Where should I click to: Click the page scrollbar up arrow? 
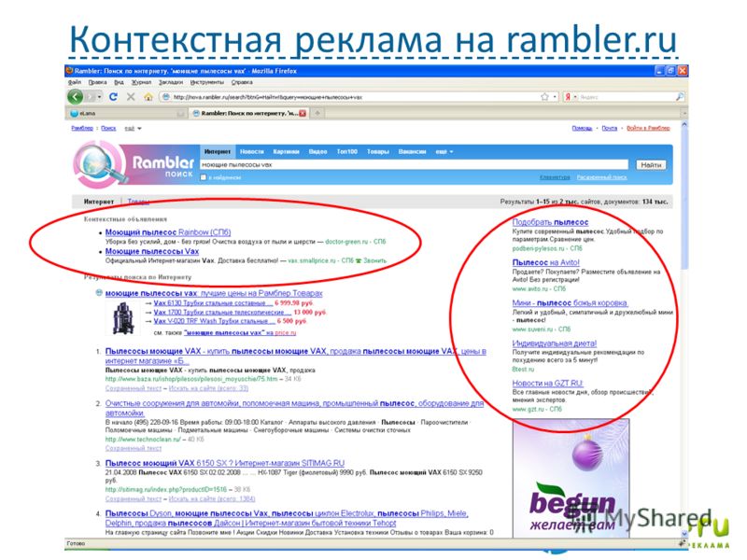(684, 125)
